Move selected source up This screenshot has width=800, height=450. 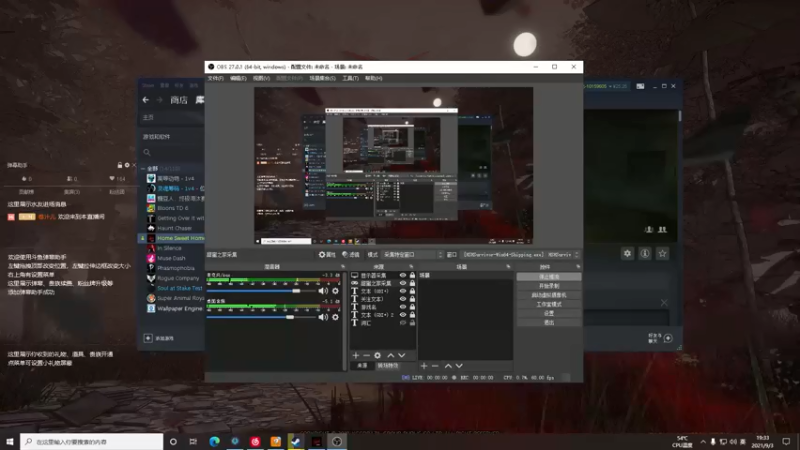tap(391, 355)
